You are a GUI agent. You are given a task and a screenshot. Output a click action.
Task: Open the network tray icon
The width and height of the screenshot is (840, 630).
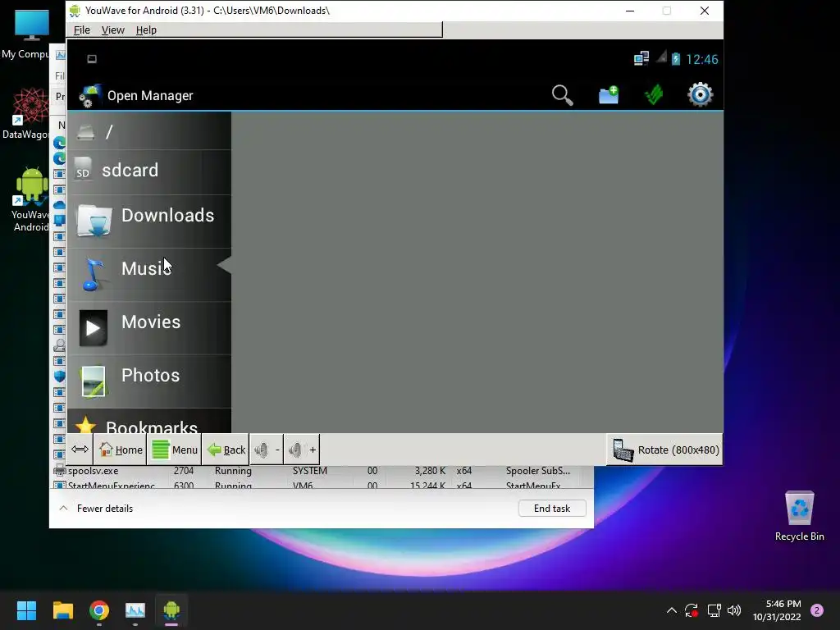coord(714,610)
